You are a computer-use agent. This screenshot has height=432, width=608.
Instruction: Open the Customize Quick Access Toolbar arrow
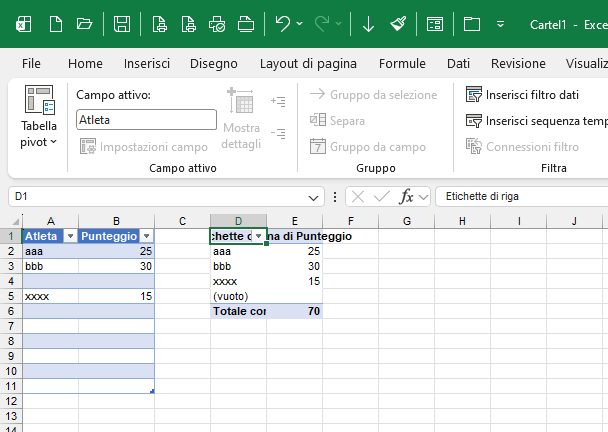tap(501, 24)
